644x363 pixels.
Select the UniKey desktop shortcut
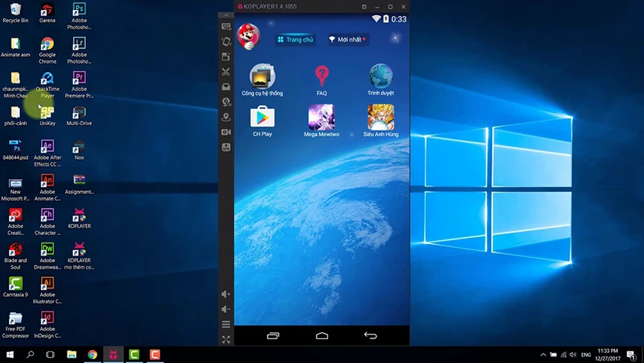[48, 116]
